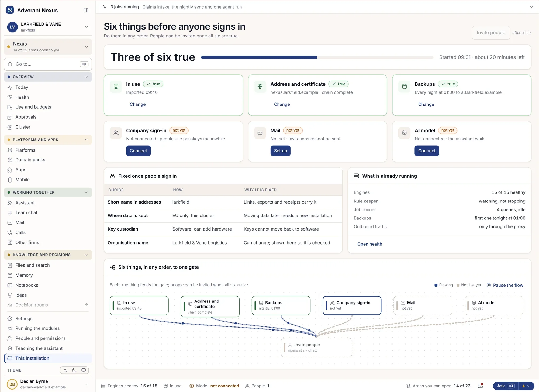Click the Backups card database icon
This screenshot has height=392, width=539.
point(404,87)
